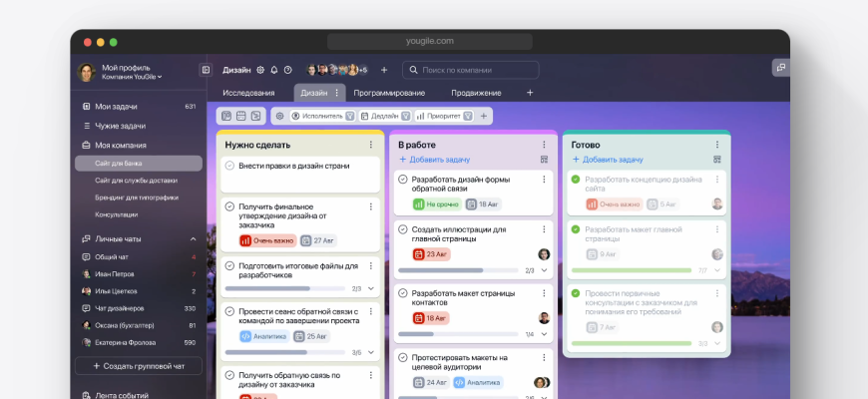Collapse the Личные чаты section
This screenshot has height=399, width=868.
pyautogui.click(x=193, y=239)
